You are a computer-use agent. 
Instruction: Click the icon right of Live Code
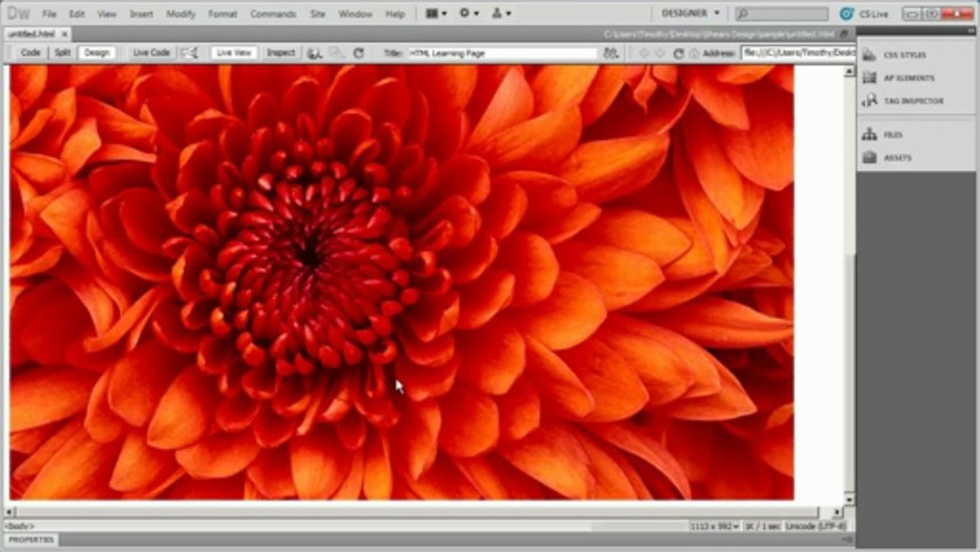point(188,53)
